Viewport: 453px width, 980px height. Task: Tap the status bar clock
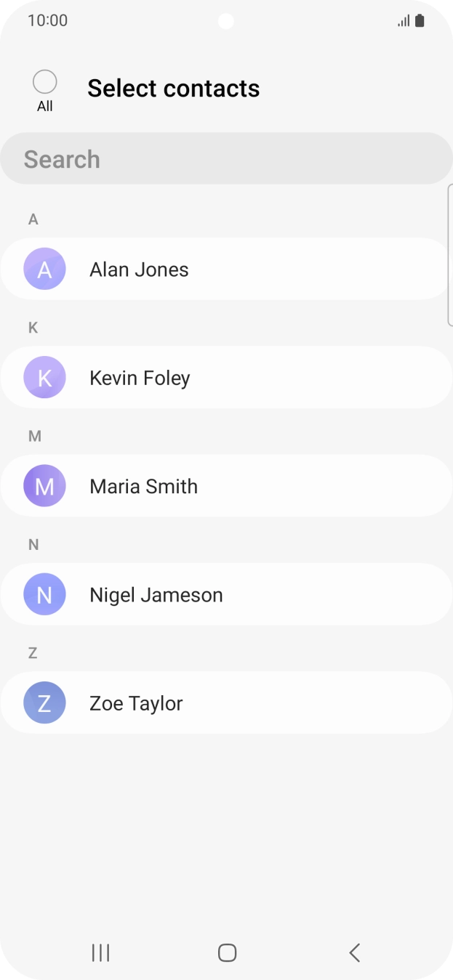click(47, 20)
